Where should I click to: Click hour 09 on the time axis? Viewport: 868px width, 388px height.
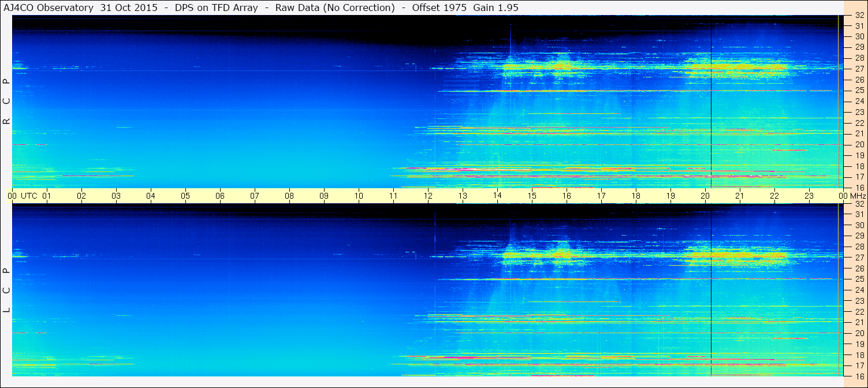[324, 196]
